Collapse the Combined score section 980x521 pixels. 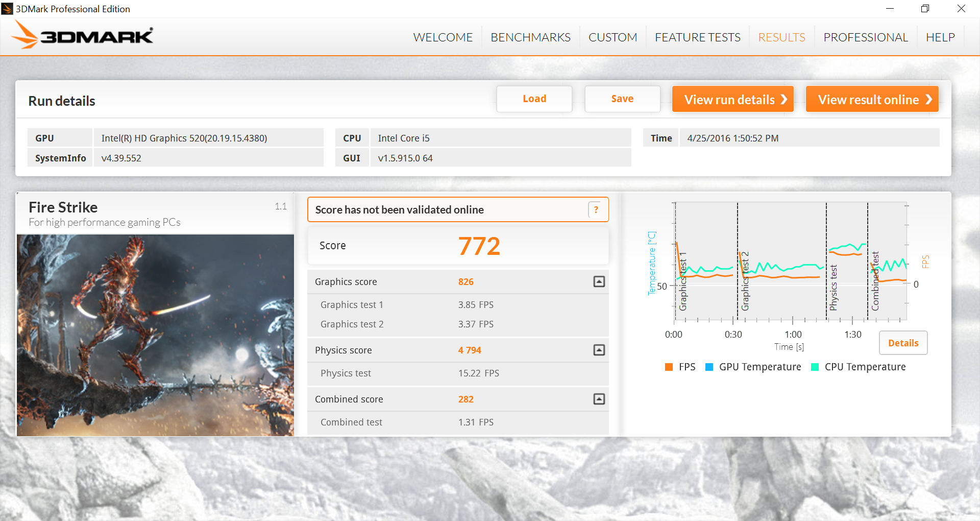tap(599, 399)
